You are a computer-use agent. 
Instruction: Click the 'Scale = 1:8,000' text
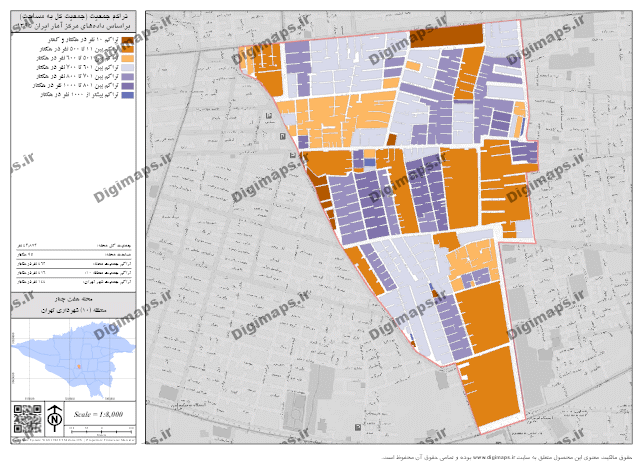[98, 414]
